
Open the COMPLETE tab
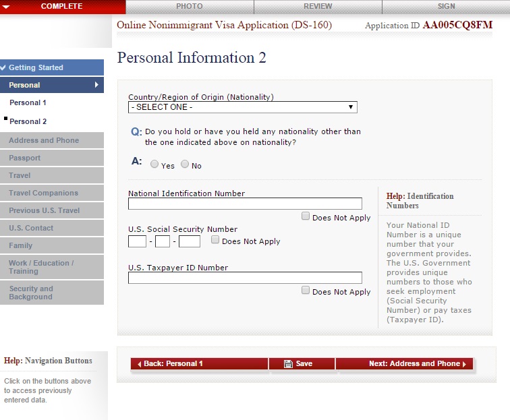[x=63, y=7]
